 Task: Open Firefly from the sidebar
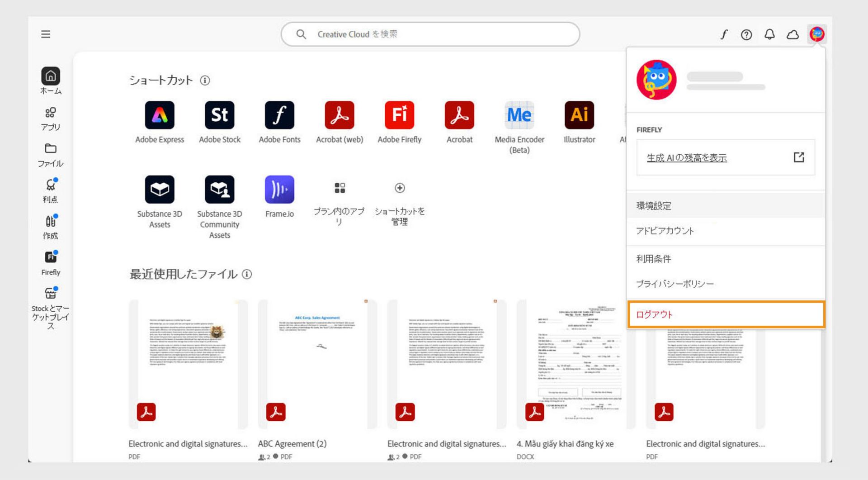pyautogui.click(x=51, y=264)
